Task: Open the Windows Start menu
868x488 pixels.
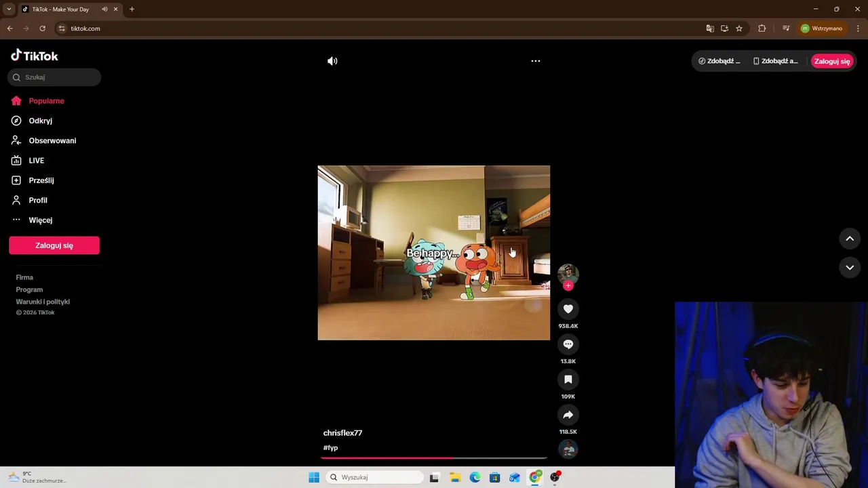Action: click(314, 477)
